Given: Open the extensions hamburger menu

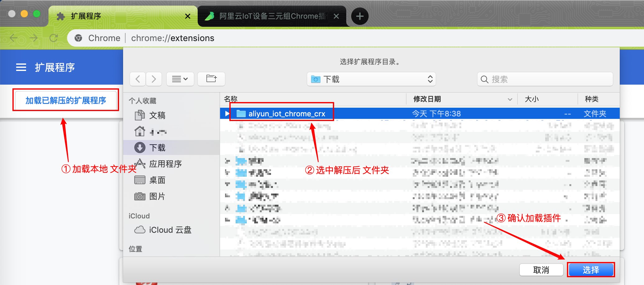Looking at the screenshot, I should click(21, 67).
